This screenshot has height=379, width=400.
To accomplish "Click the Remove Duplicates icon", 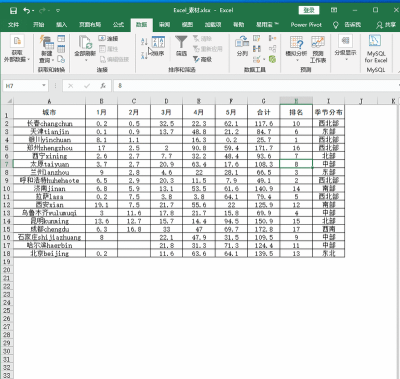I will coord(256,49).
